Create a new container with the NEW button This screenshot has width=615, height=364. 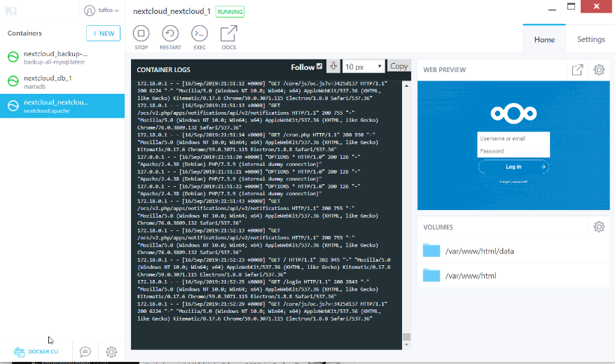point(103,33)
